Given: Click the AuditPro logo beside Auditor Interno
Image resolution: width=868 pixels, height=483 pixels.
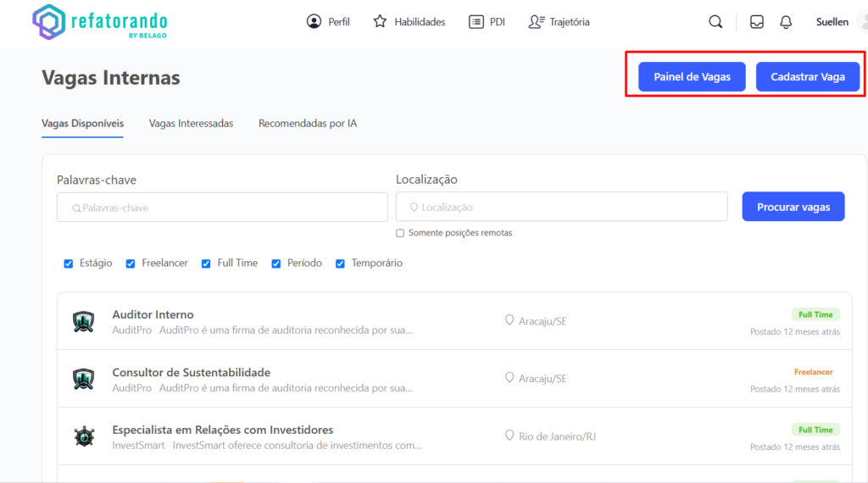Looking at the screenshot, I should coord(83,321).
